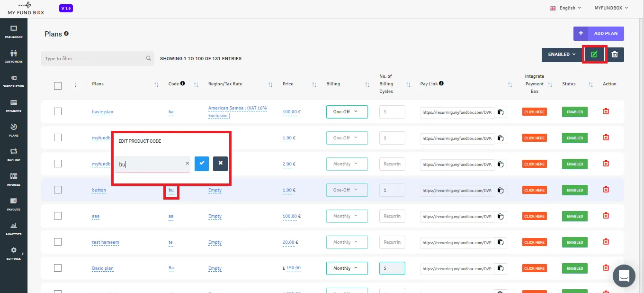Confirm product code with checkmark button

point(202,164)
